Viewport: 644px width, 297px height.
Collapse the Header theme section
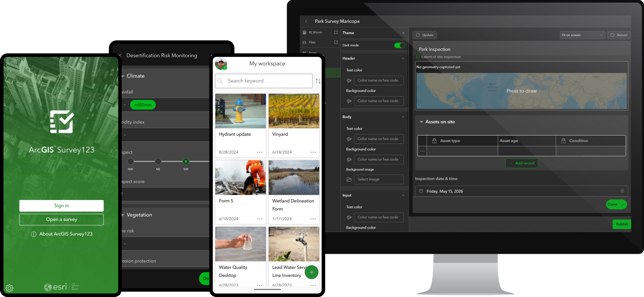[403, 58]
